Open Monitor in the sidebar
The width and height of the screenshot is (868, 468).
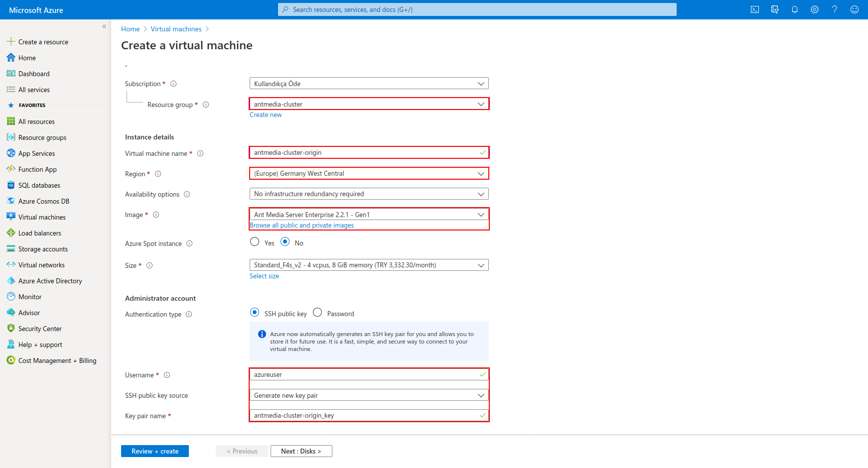pos(30,297)
